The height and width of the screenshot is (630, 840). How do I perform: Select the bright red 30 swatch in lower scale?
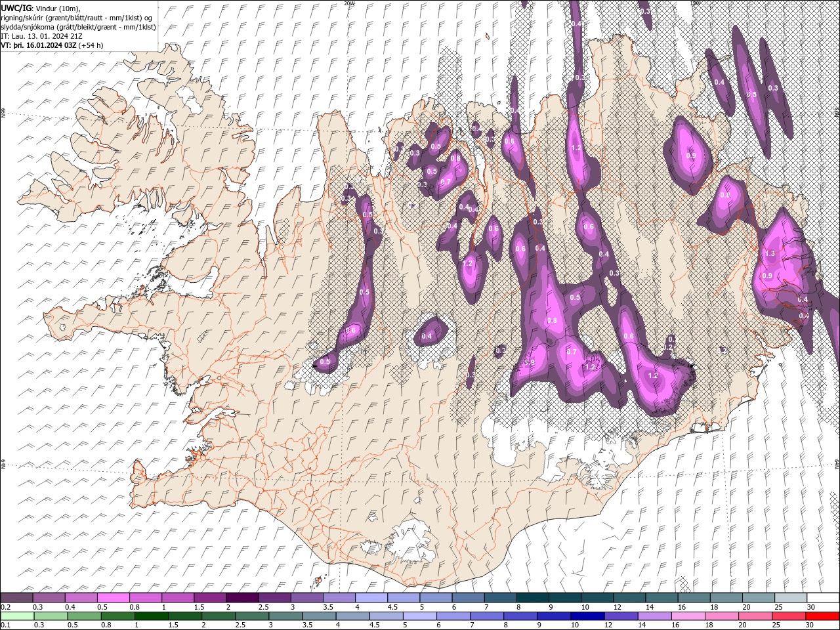click(x=822, y=616)
